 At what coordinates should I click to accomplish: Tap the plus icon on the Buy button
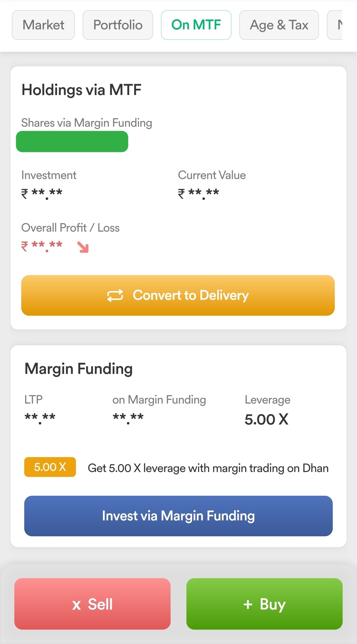(248, 604)
